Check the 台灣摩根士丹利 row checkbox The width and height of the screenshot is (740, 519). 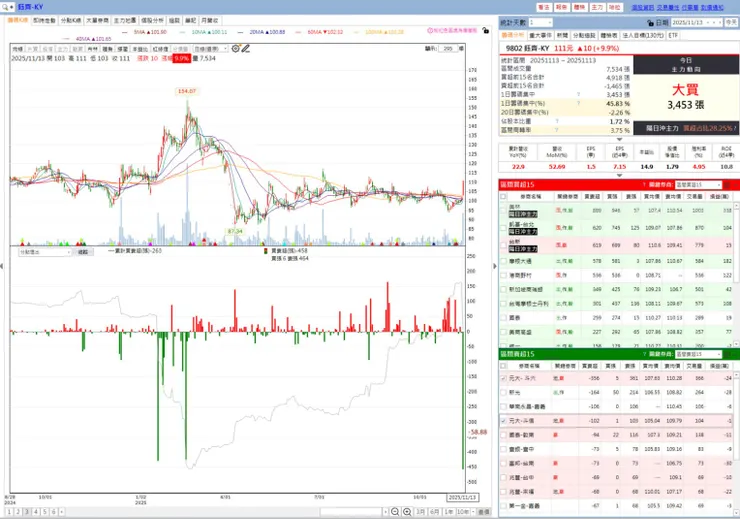point(504,303)
